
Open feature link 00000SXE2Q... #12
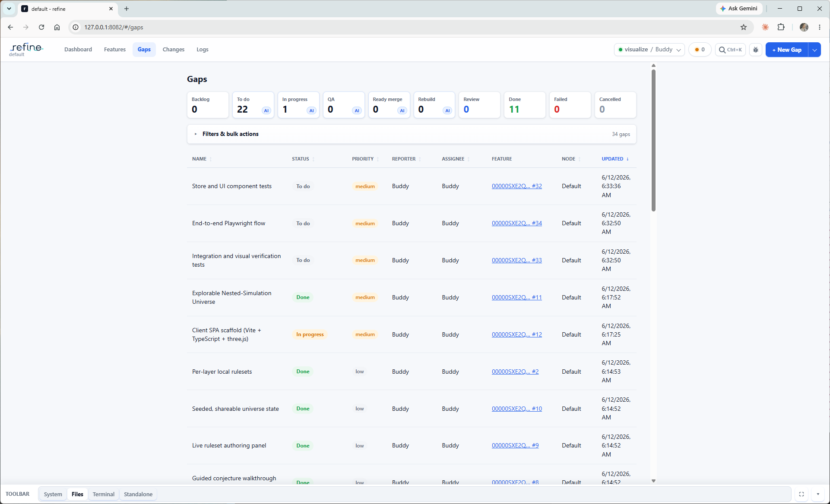pyautogui.click(x=516, y=334)
